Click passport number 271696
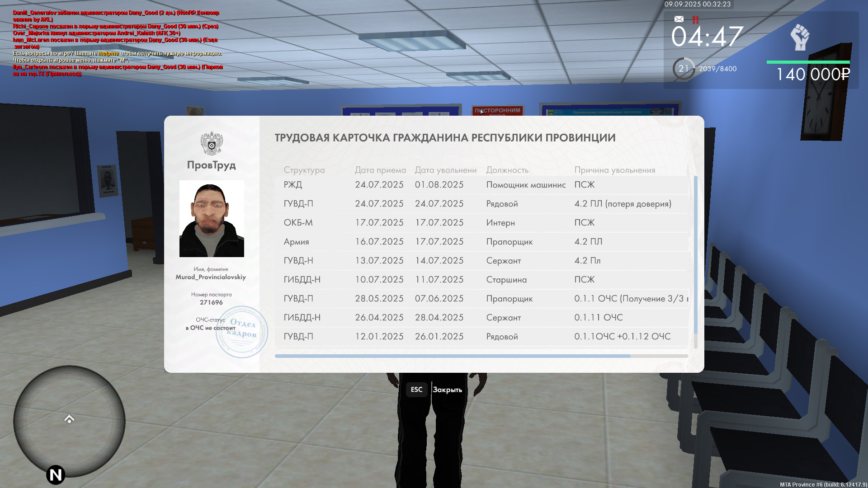This screenshot has width=868, height=488. 211,302
